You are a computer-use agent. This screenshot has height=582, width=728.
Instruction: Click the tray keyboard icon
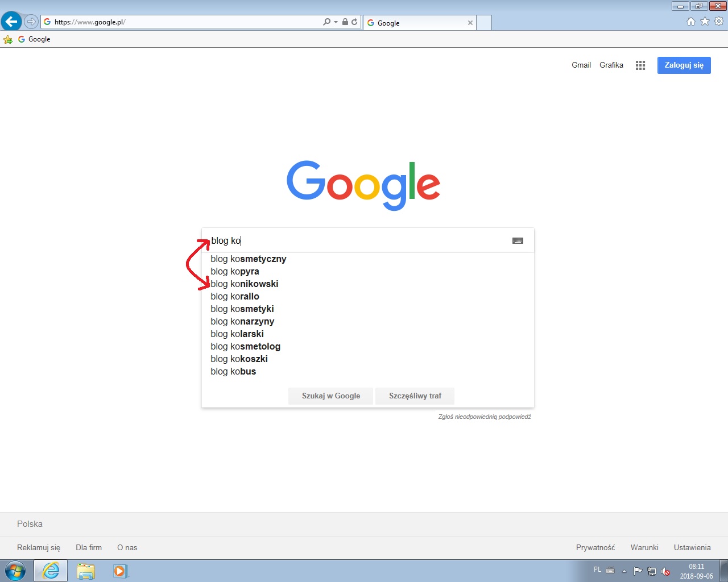pyautogui.click(x=610, y=570)
